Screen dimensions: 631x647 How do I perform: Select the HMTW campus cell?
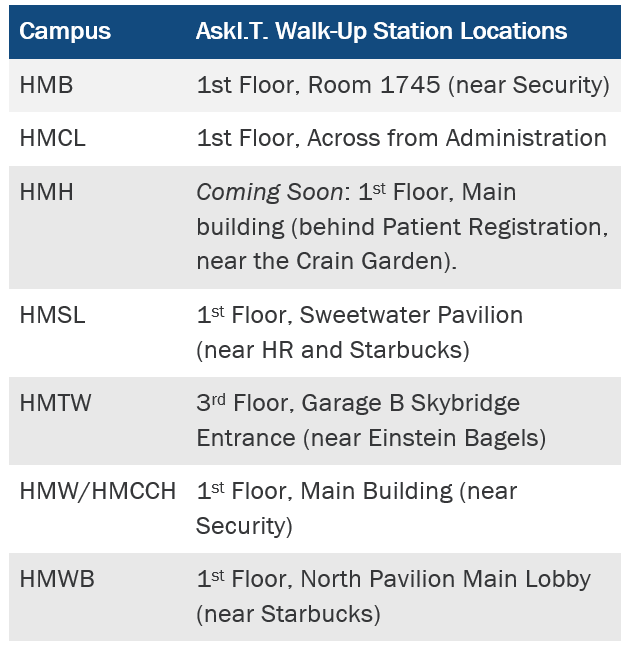[x=56, y=403]
